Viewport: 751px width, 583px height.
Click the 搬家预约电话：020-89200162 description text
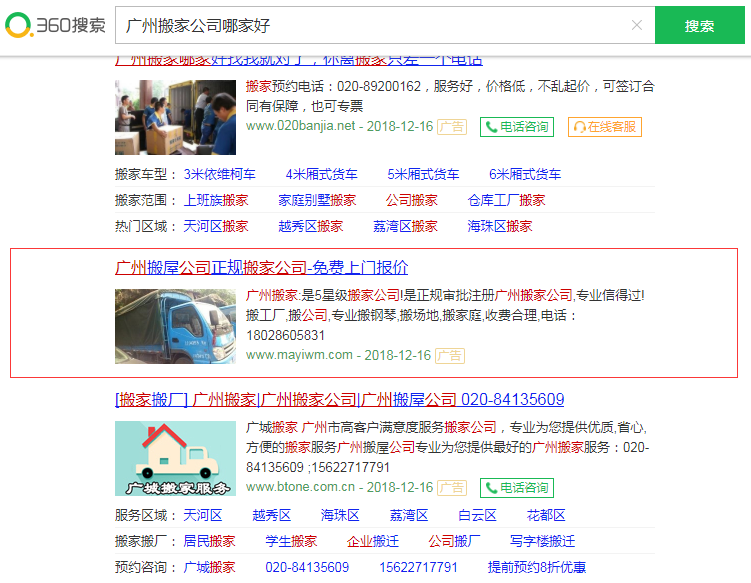(333, 86)
